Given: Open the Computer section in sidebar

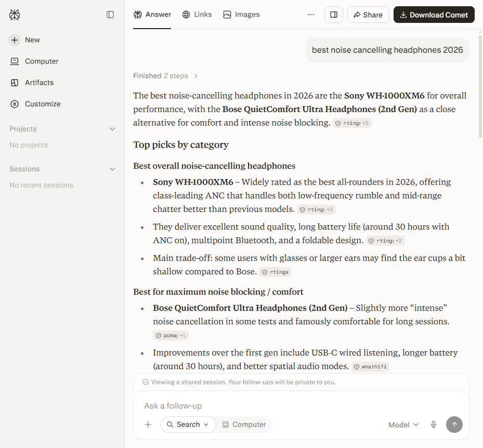Looking at the screenshot, I should click(x=34, y=61).
